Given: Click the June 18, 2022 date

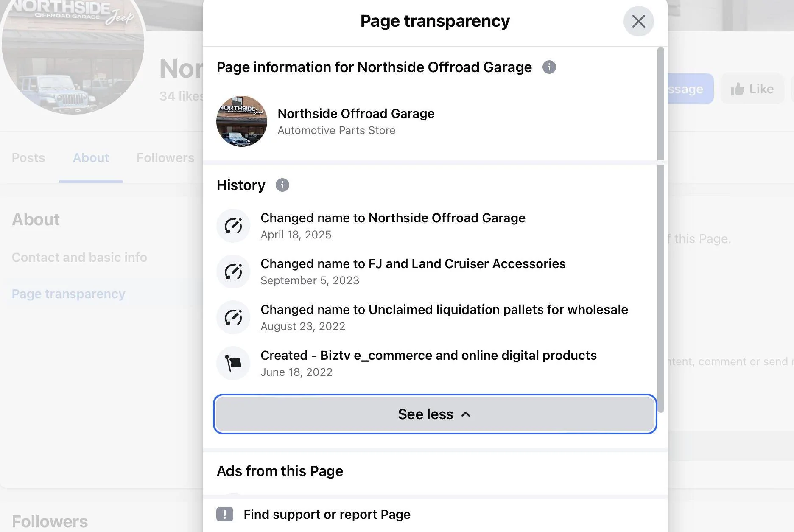Looking at the screenshot, I should 296,372.
